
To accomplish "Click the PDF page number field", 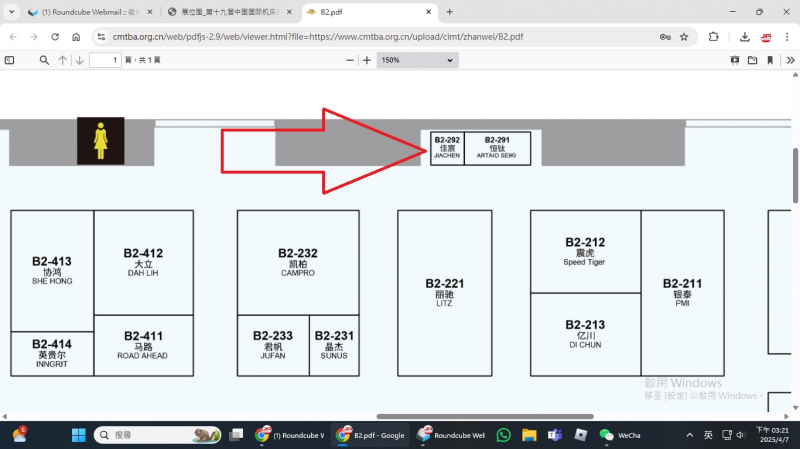I will coord(104,60).
